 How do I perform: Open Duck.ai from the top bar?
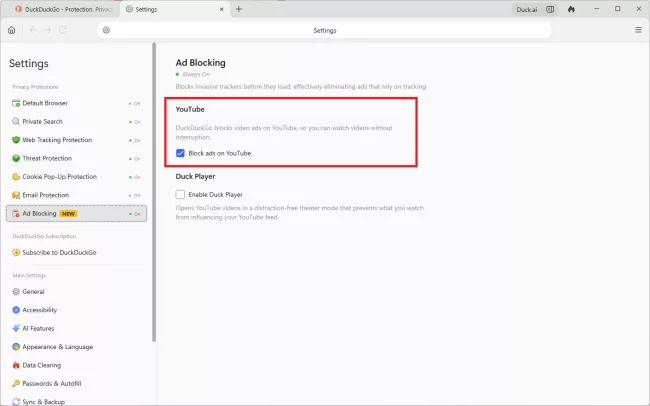tap(526, 9)
